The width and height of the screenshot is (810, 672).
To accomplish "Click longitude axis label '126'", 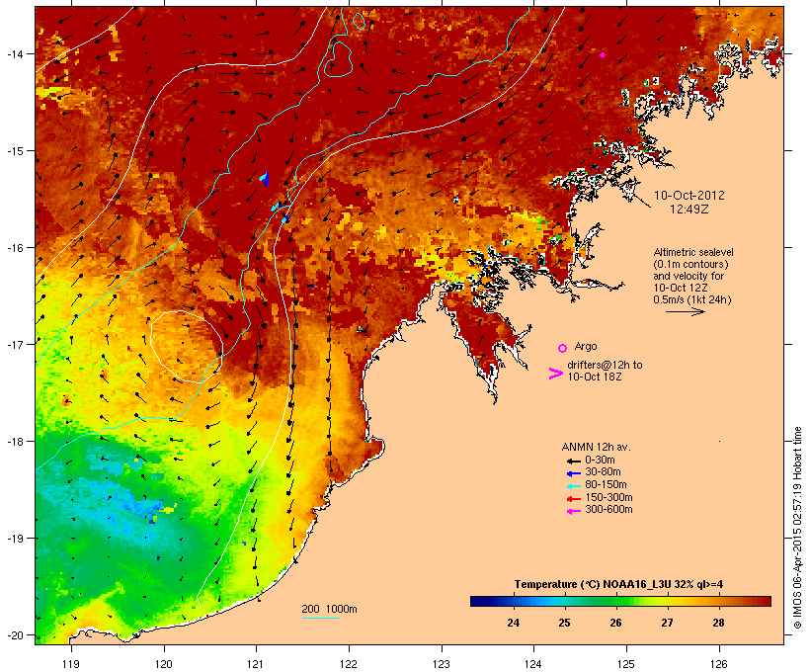I will click(718, 664).
